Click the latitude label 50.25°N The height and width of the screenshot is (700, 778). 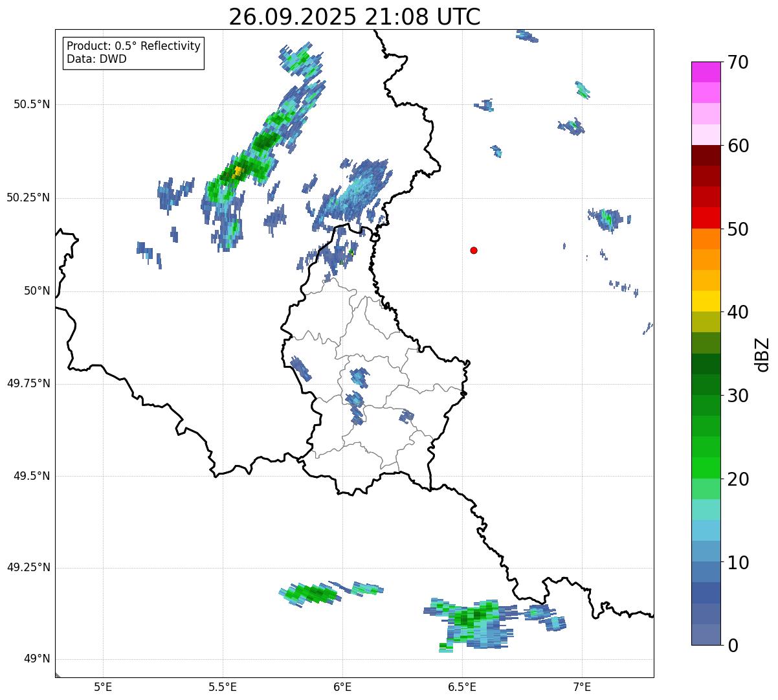pyautogui.click(x=28, y=198)
